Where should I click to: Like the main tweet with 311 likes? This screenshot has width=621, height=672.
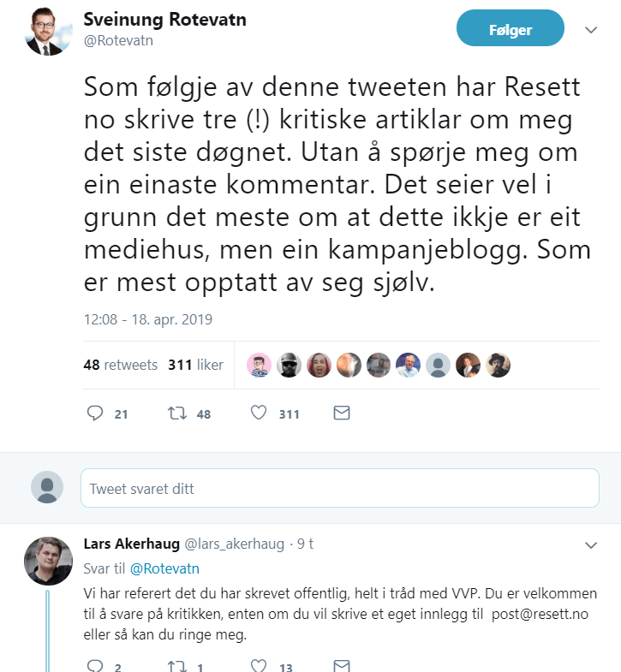click(260, 413)
